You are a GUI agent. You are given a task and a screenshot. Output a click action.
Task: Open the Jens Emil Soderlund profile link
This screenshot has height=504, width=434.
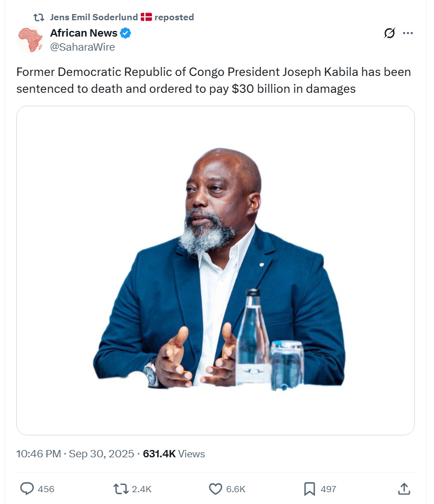pos(93,17)
